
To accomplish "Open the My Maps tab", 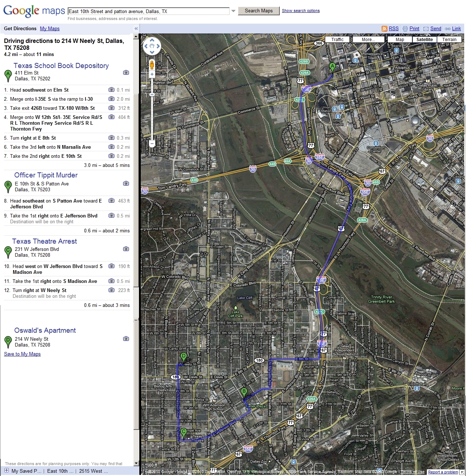I will point(50,29).
